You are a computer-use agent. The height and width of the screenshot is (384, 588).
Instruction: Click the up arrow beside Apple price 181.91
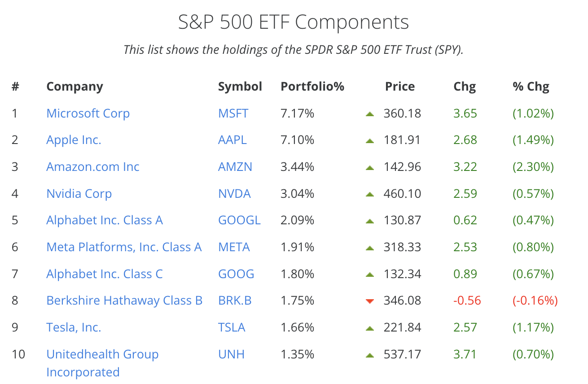[x=370, y=140]
